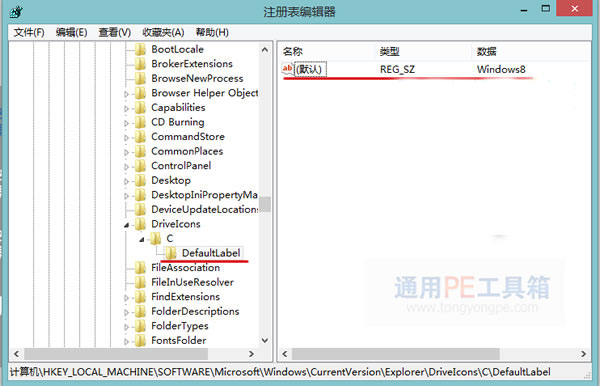Click the BrowseNewProcess folder icon
The image size is (600, 386).
140,78
